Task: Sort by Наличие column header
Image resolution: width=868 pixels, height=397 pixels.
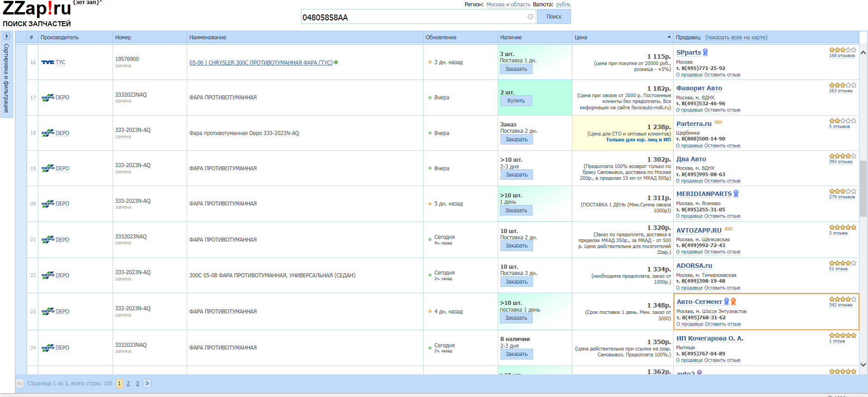Action: 535,37
